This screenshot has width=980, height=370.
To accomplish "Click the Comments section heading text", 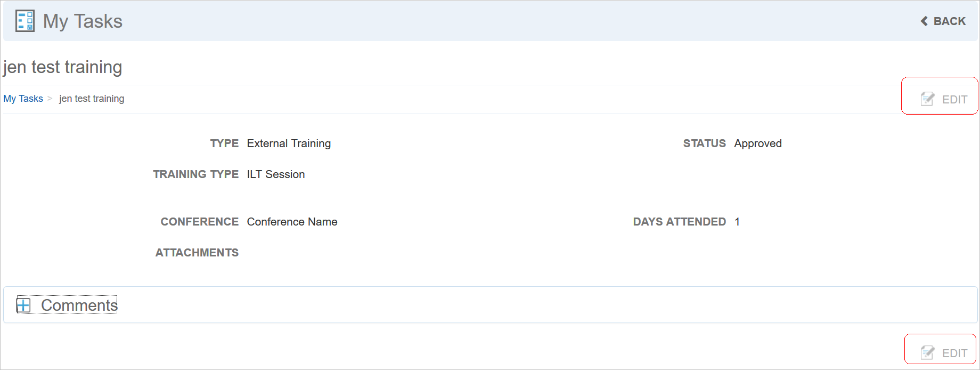I will [79, 305].
